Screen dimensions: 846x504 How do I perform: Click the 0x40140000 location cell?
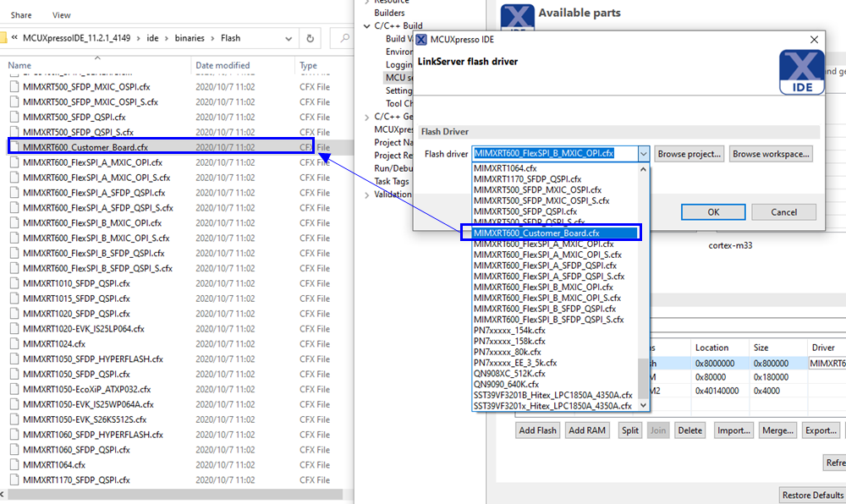click(718, 391)
